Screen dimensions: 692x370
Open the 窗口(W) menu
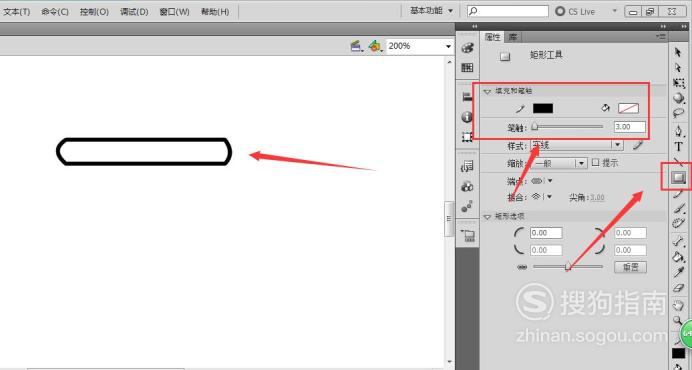pyautogui.click(x=174, y=12)
